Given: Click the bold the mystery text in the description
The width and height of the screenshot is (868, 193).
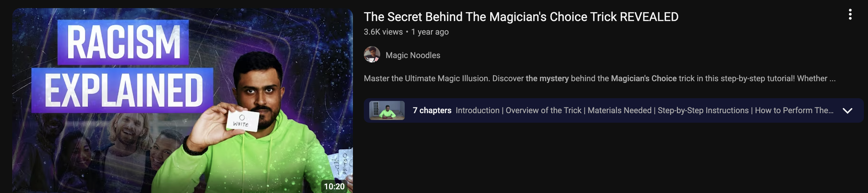Looking at the screenshot, I should 547,79.
